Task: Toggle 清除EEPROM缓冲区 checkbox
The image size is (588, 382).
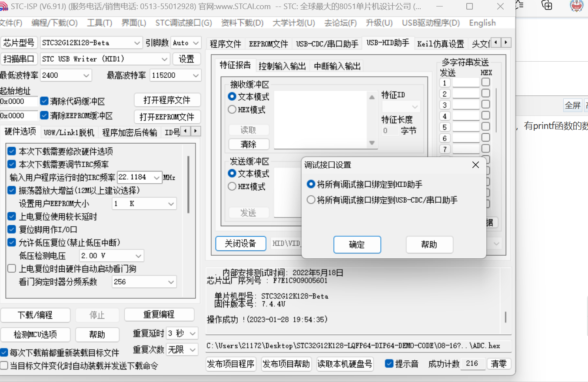Action: coord(44,115)
